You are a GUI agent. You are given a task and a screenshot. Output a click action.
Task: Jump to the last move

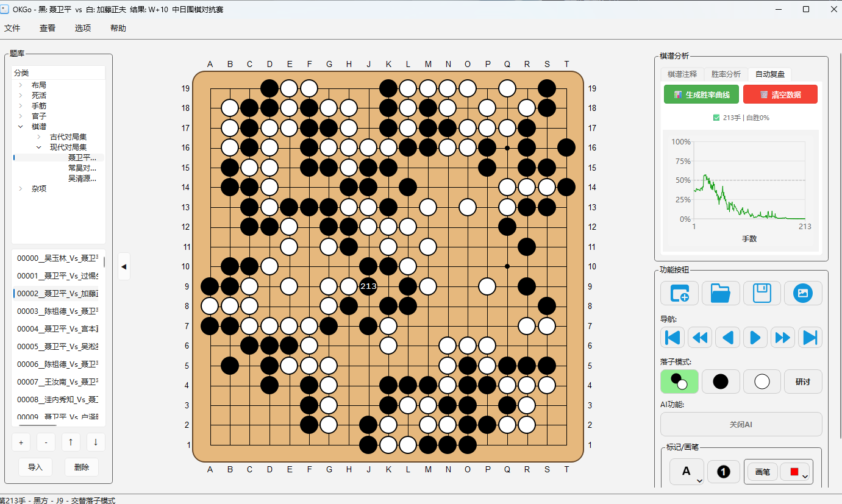(x=810, y=337)
